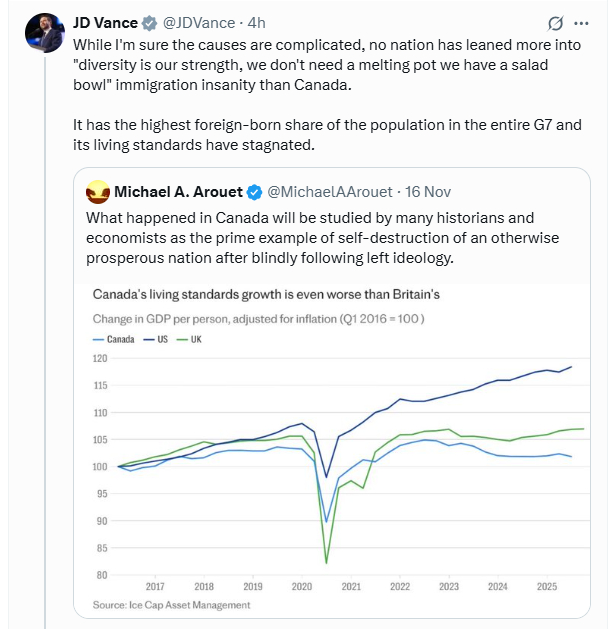Click the Canada legend line marker
The height and width of the screenshot is (629, 612).
coord(97,340)
